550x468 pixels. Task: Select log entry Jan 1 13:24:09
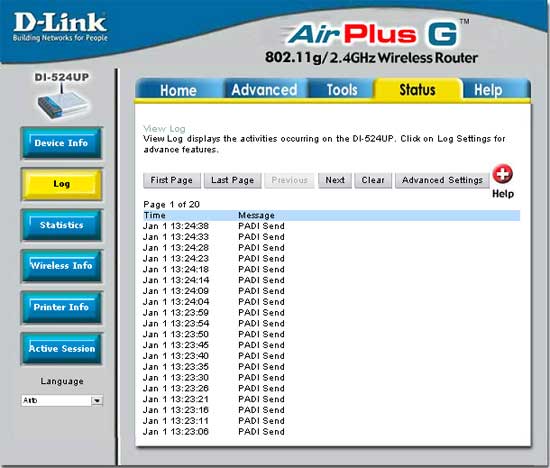214,291
